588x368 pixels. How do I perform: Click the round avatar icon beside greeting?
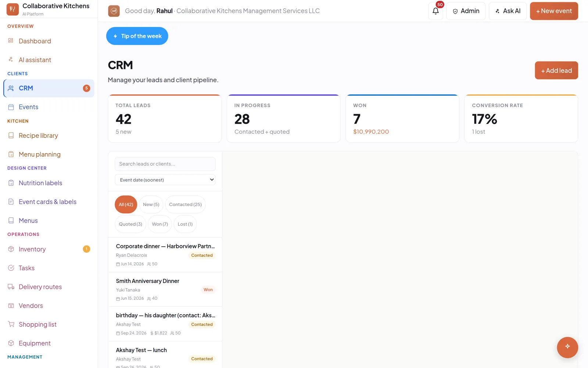114,11
